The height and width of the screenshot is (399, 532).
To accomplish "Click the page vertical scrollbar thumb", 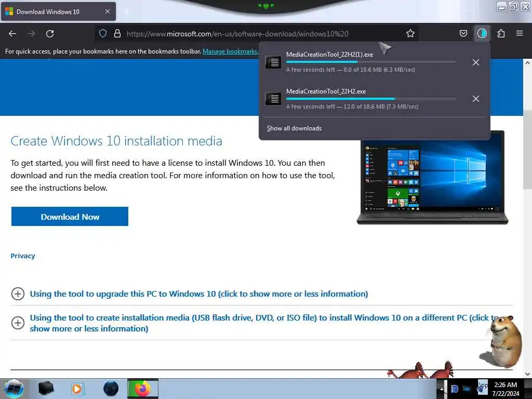I will tap(527, 149).
